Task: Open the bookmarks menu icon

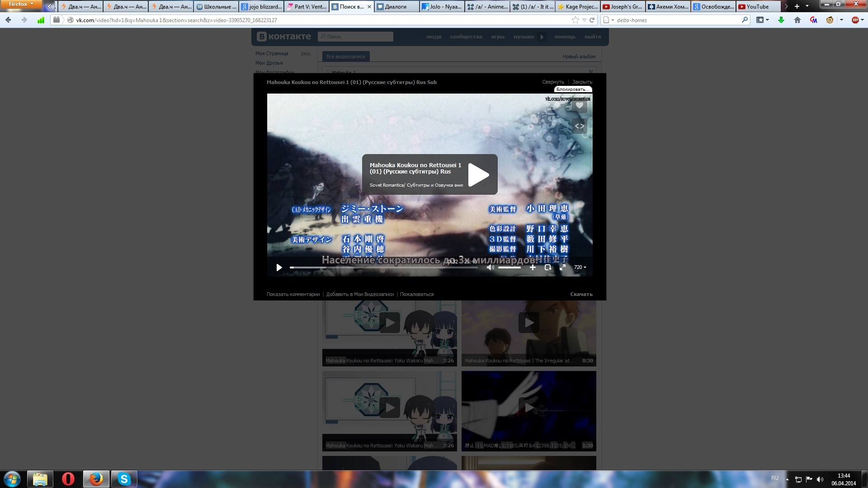Action: pos(763,20)
